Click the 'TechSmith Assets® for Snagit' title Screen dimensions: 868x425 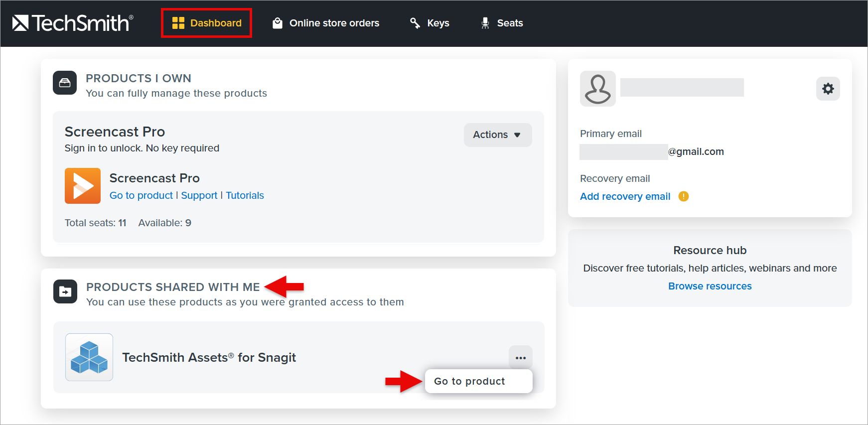(x=209, y=357)
